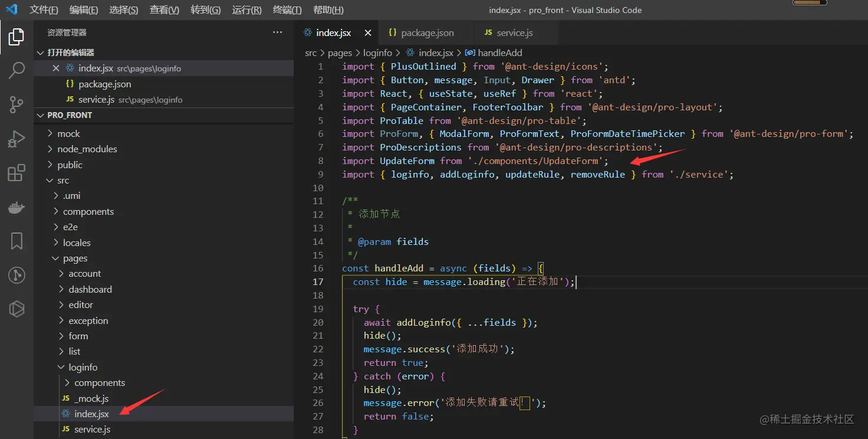
Task: Open the Search view in activity bar
Action: (x=17, y=71)
